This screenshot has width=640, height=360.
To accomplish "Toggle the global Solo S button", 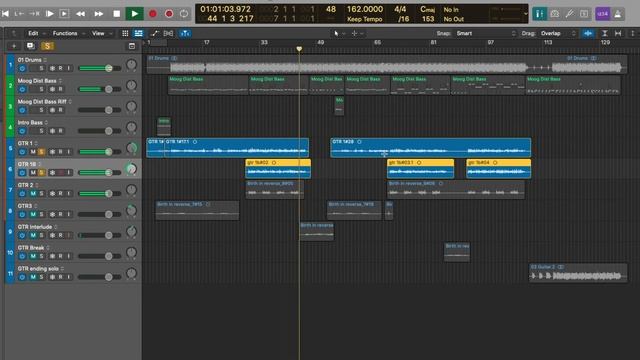I will point(47,46).
